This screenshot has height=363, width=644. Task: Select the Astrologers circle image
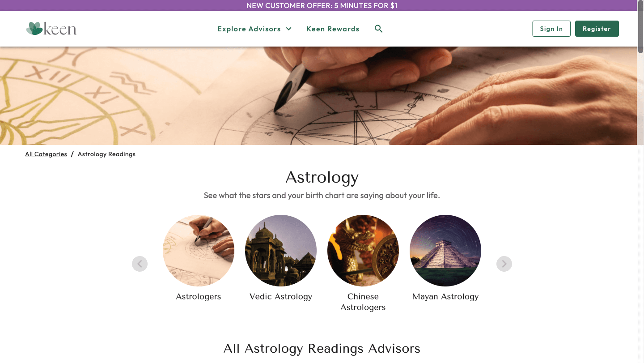[x=199, y=251]
